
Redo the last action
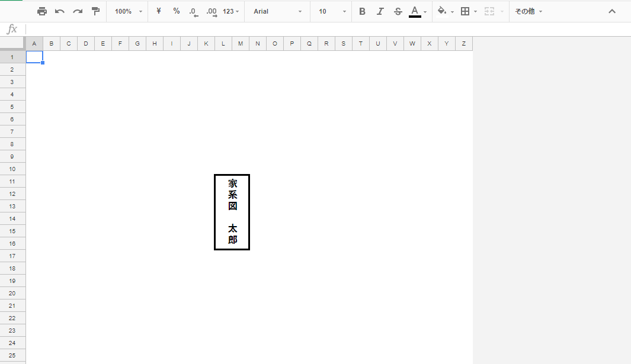[x=78, y=11]
